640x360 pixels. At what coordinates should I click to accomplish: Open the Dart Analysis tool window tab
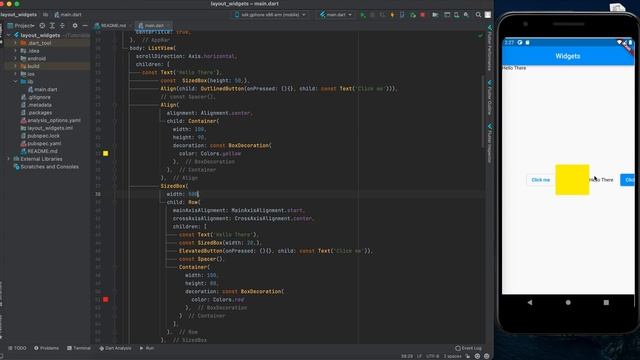pyautogui.click(x=116, y=348)
